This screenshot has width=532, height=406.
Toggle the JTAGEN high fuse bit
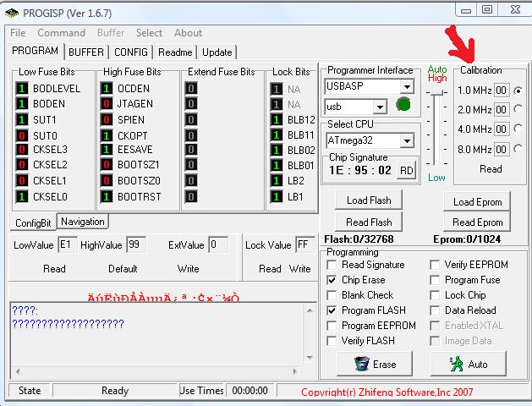[x=107, y=104]
